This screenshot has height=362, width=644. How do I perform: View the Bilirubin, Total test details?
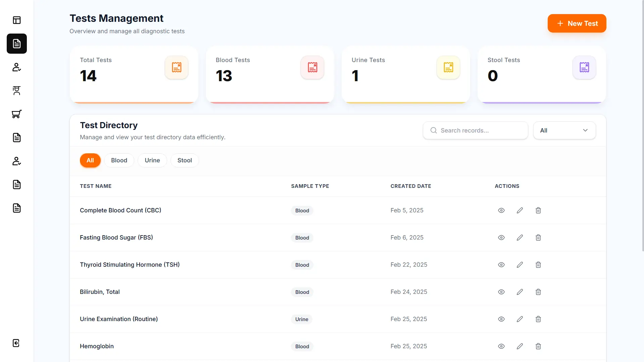pyautogui.click(x=501, y=292)
